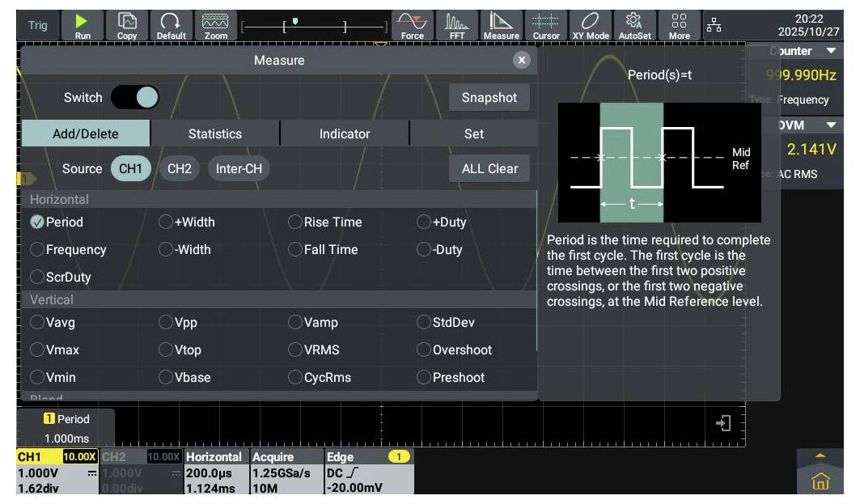Screen dimensions: 860x504
Task: Click the Force trigger icon
Action: point(412,25)
